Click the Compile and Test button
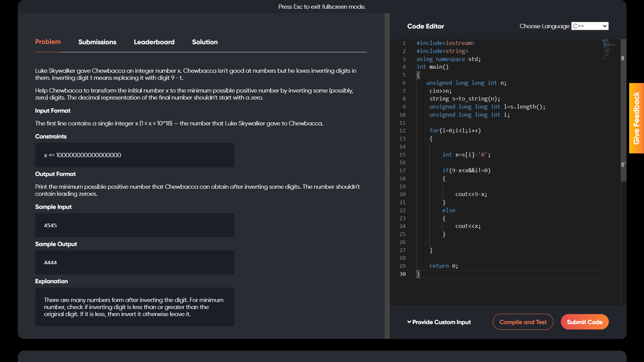644x362 pixels. click(523, 322)
